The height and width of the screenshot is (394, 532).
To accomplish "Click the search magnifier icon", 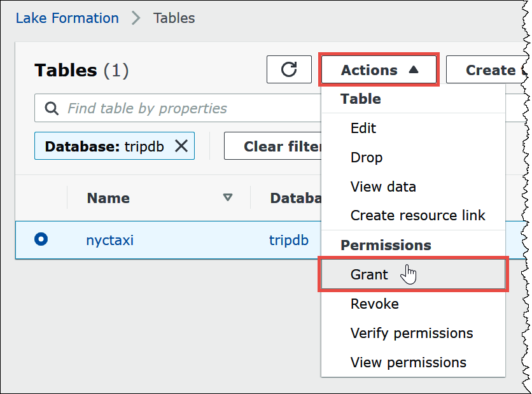I will [x=52, y=108].
